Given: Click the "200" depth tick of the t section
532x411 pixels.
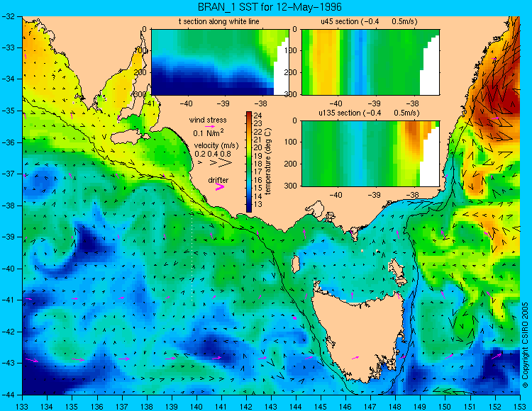Looking at the screenshot, I should click(140, 72).
